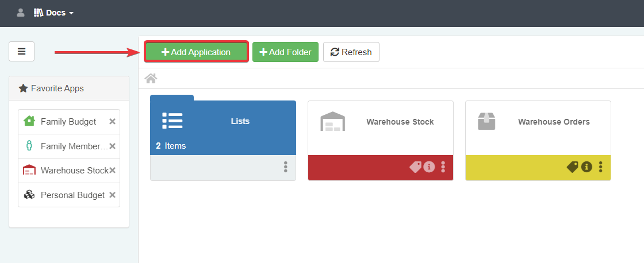Screen dimensions: 644x263
Task: Toggle the hamburger sidebar menu
Action: pos(21,51)
